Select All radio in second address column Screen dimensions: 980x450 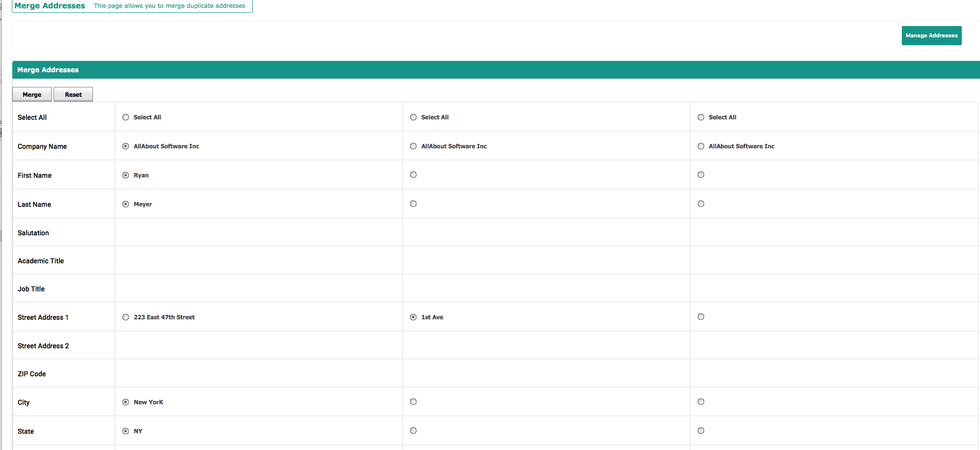414,117
